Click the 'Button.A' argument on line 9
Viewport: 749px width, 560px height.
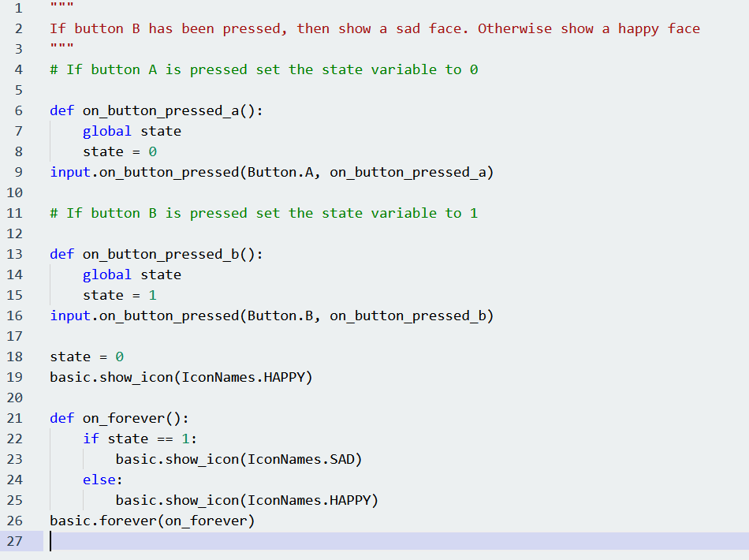pos(280,172)
